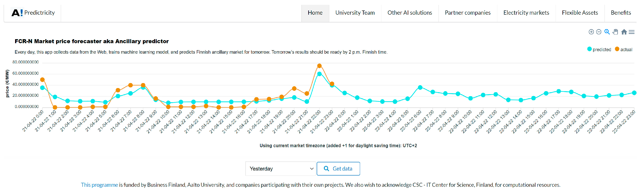The height and width of the screenshot is (194, 644).
Task: Toggle the actual series in legend
Action: click(x=624, y=49)
